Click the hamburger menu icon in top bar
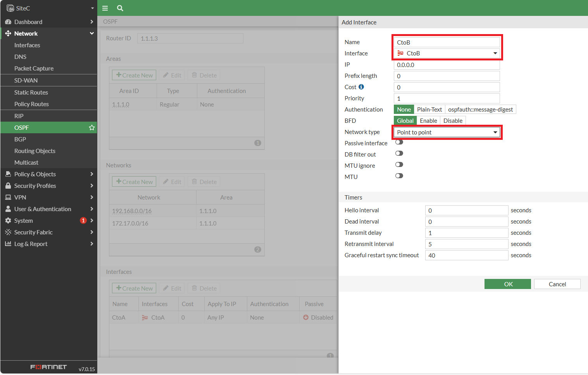588x375 pixels. click(105, 8)
